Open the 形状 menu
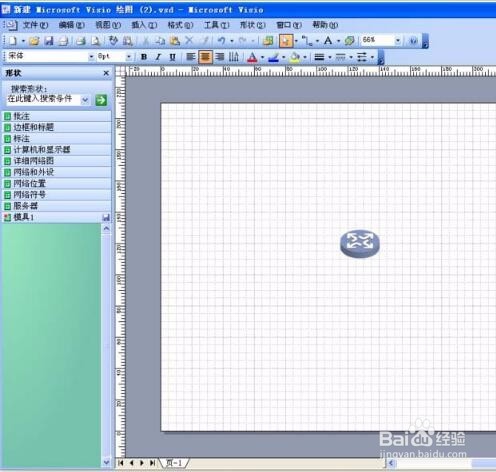This screenshot has height=472, width=496. (x=252, y=25)
